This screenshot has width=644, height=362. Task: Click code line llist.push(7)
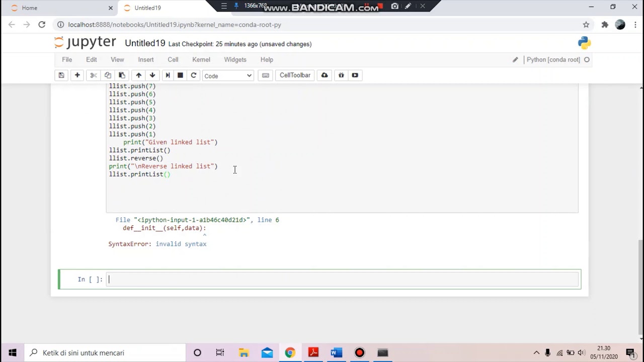click(132, 86)
